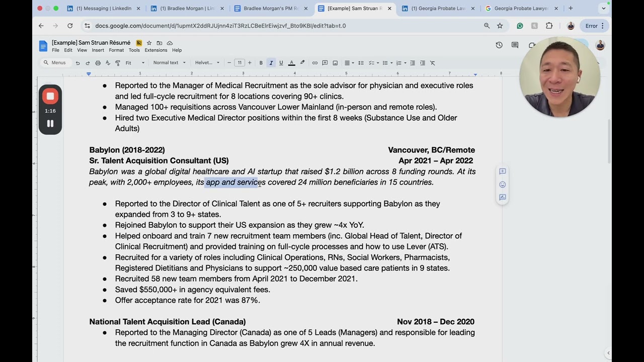Open the highlight color picker
This screenshot has width=644, height=362.
click(302, 63)
